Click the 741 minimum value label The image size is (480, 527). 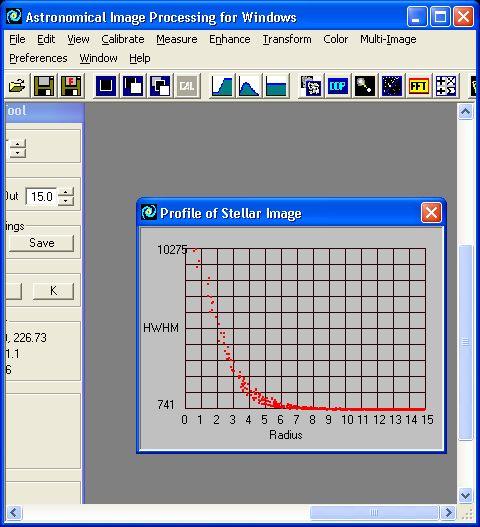(x=166, y=405)
